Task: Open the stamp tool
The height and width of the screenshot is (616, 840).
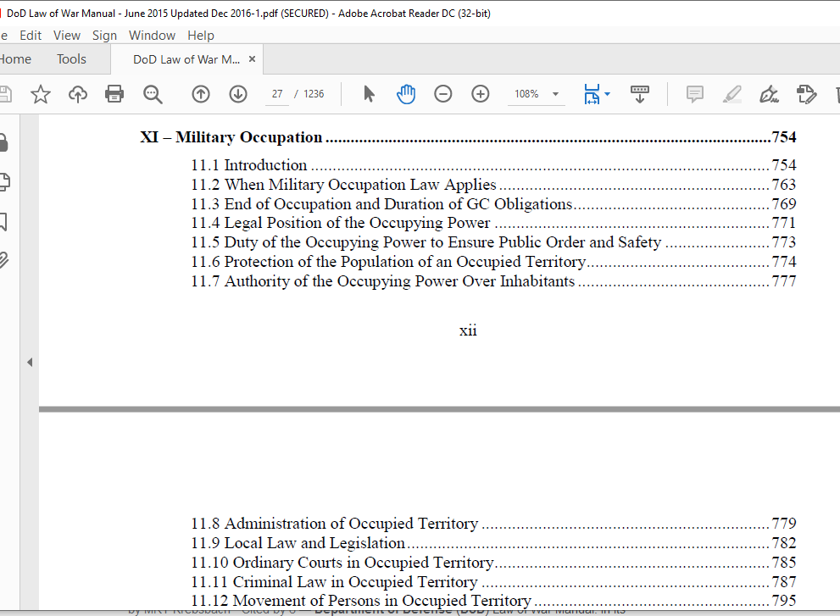Action: 807,94
